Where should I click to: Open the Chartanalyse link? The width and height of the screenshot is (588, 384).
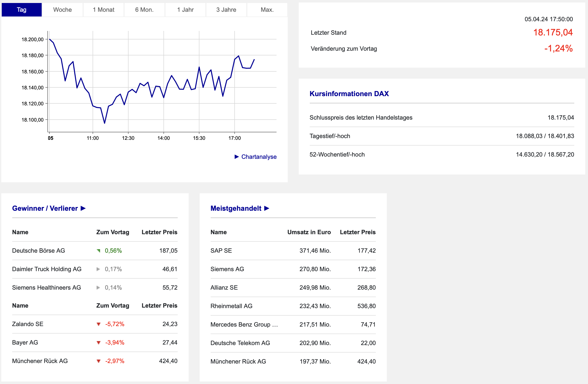point(259,157)
